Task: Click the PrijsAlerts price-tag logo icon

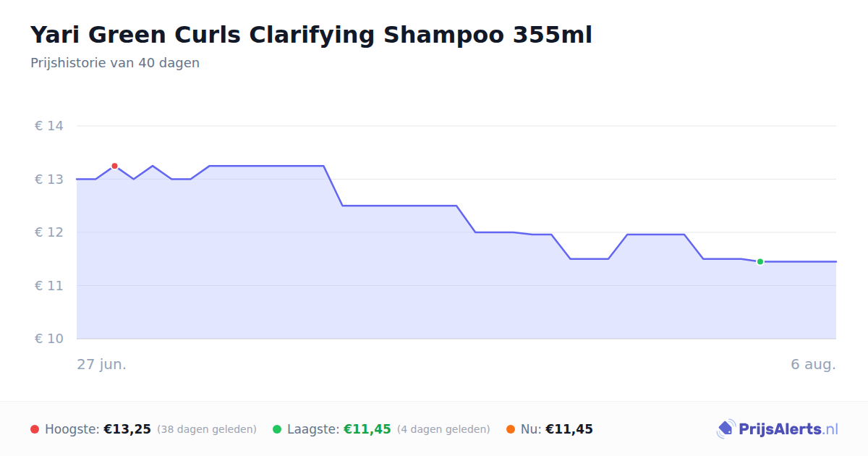Action: [726, 429]
